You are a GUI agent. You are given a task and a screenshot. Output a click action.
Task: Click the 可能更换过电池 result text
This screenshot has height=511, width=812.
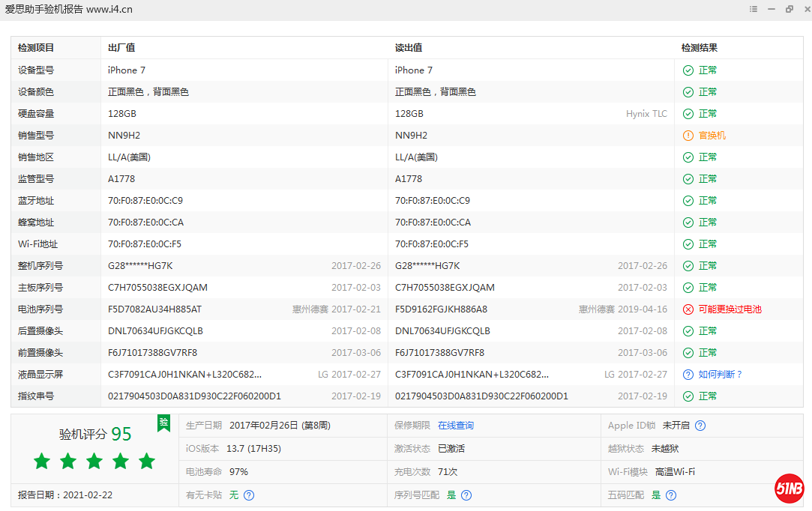click(x=730, y=309)
